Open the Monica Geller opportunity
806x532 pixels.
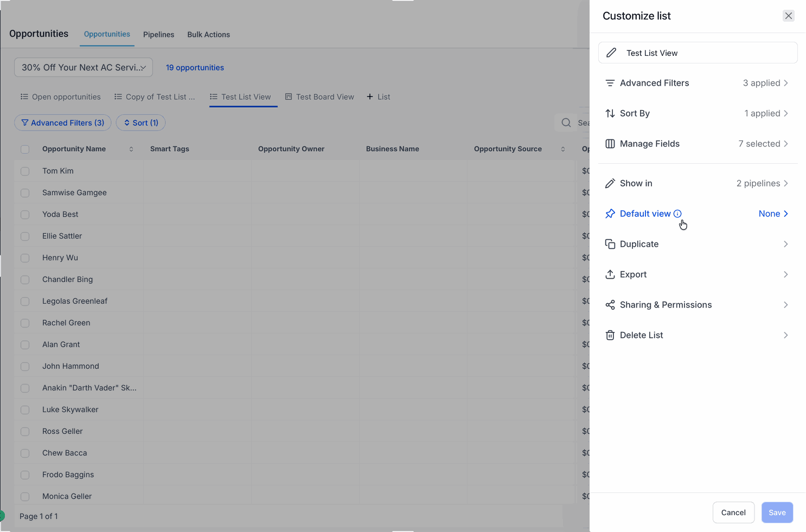pyautogui.click(x=67, y=496)
